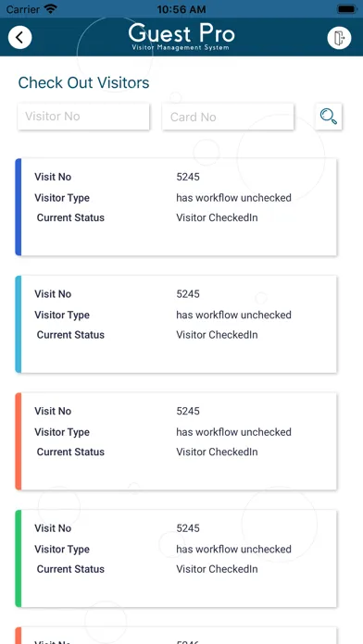The height and width of the screenshot is (644, 363).
Task: Tap the battery indicator icon
Action: [x=347, y=9]
